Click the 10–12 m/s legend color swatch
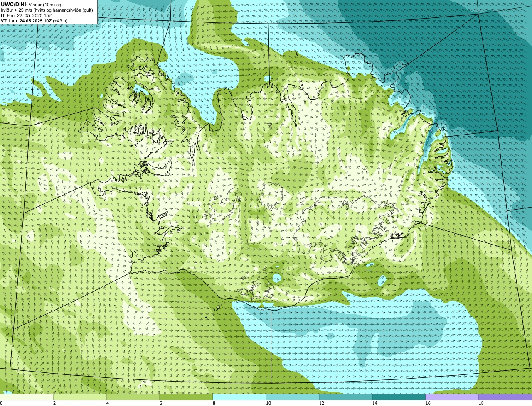Viewport: 532px width, 406px height. click(x=293, y=397)
